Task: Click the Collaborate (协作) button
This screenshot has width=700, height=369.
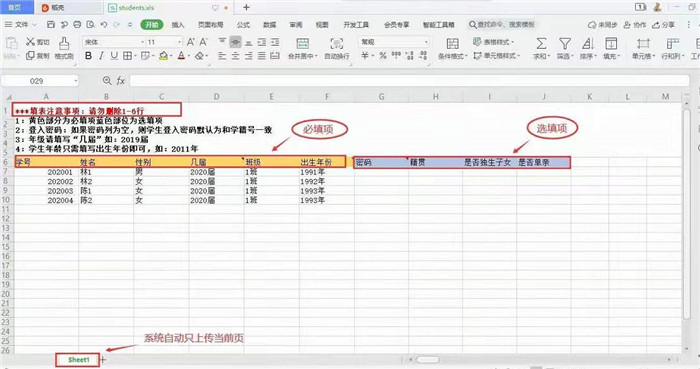Action: pos(635,25)
